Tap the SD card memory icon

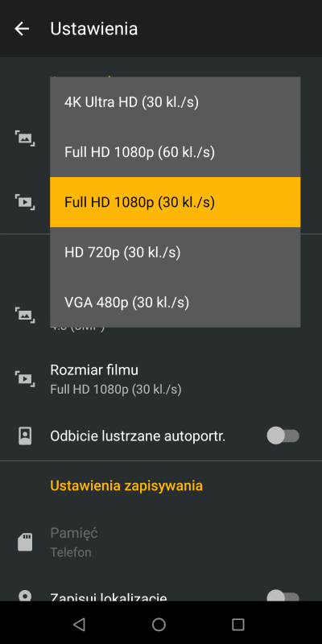[25, 542]
